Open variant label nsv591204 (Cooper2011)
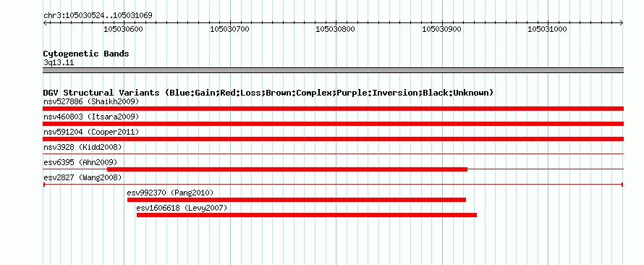644x265 pixels. pyautogui.click(x=91, y=132)
